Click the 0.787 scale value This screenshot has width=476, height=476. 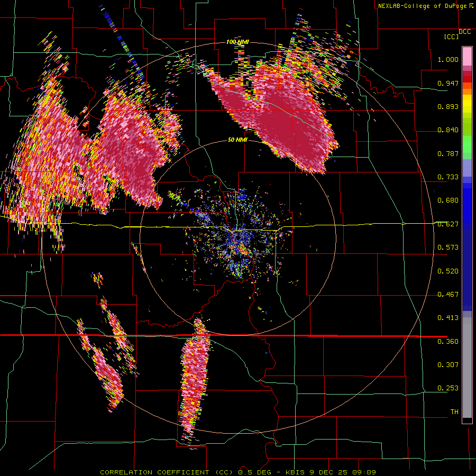point(448,153)
